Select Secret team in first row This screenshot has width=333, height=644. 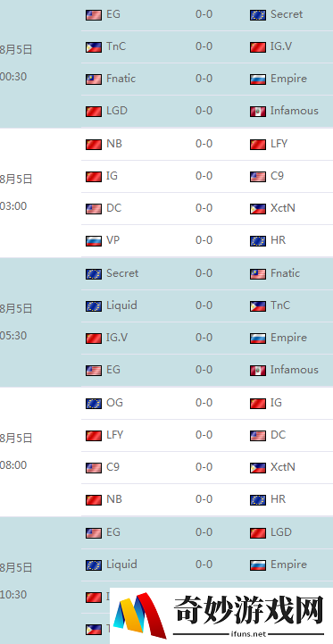point(287,14)
